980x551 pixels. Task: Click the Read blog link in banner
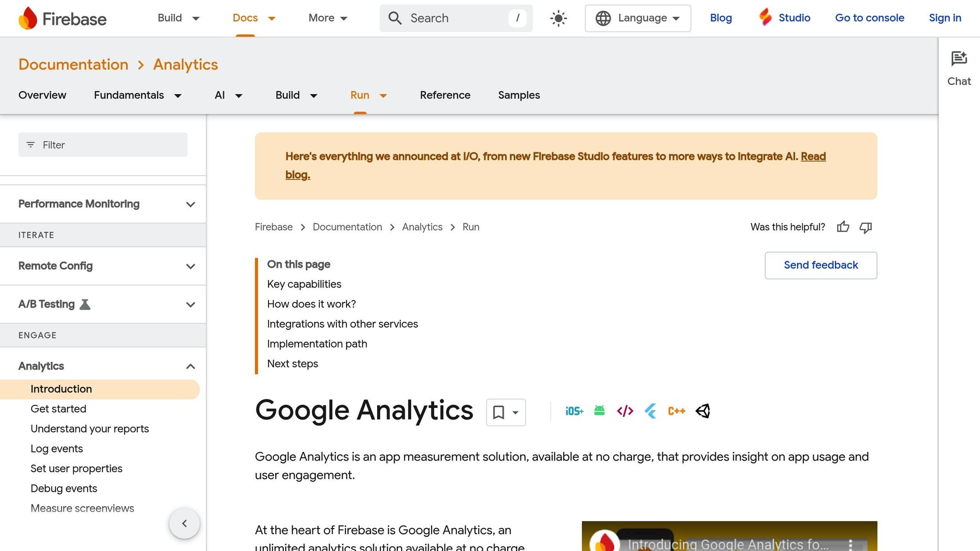(813, 156)
